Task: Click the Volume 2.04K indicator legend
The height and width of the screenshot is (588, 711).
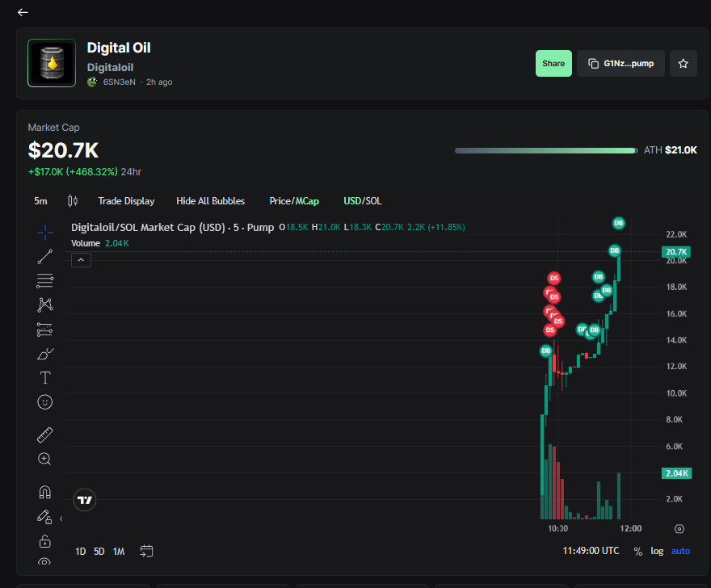Action: tap(99, 243)
